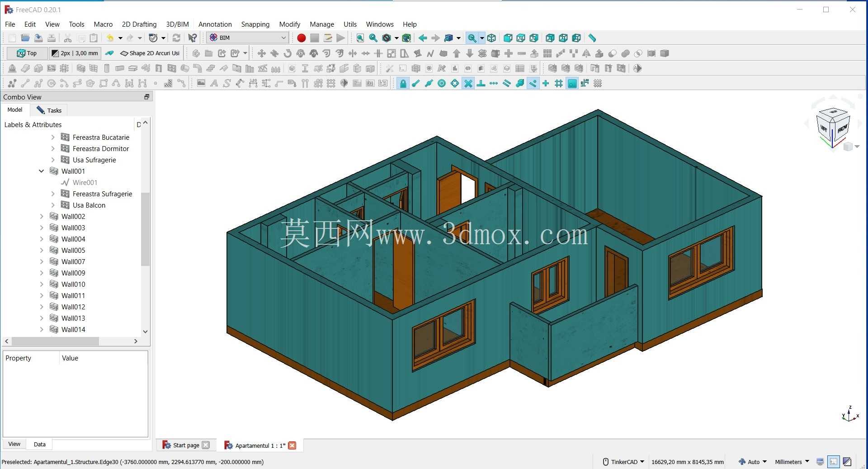The height and width of the screenshot is (469, 868).
Task: Toggle snap to intersection
Action: 468,83
